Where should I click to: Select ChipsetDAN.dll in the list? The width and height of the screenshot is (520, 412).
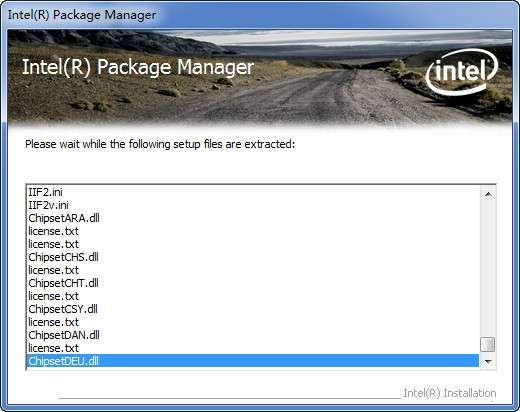(252, 335)
